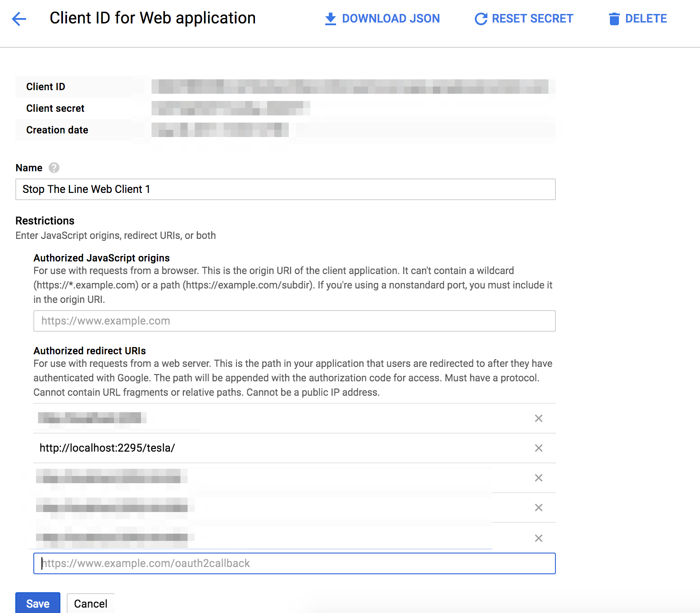The width and height of the screenshot is (700, 613).
Task: Click the Download JSON button
Action: point(382,18)
